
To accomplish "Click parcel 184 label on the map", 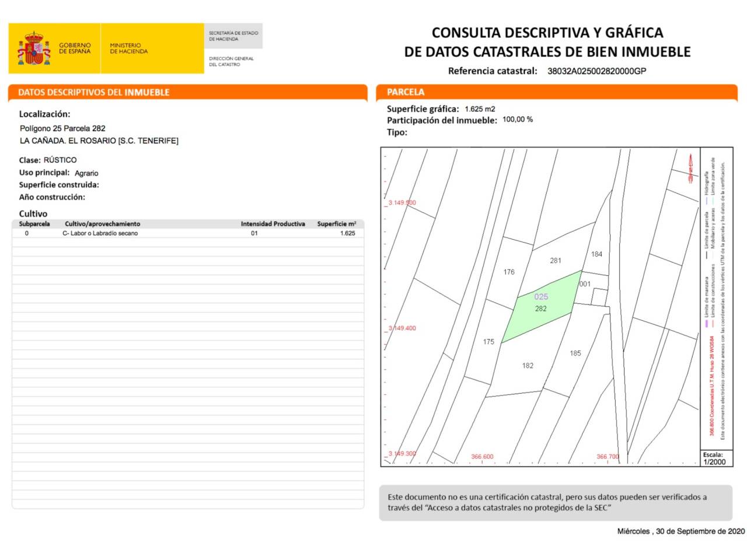I will tap(596, 254).
